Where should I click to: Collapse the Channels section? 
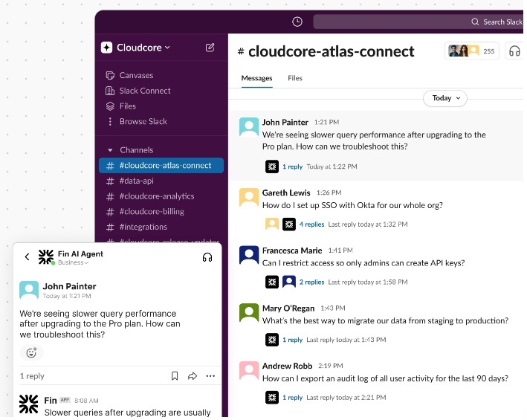click(x=111, y=150)
